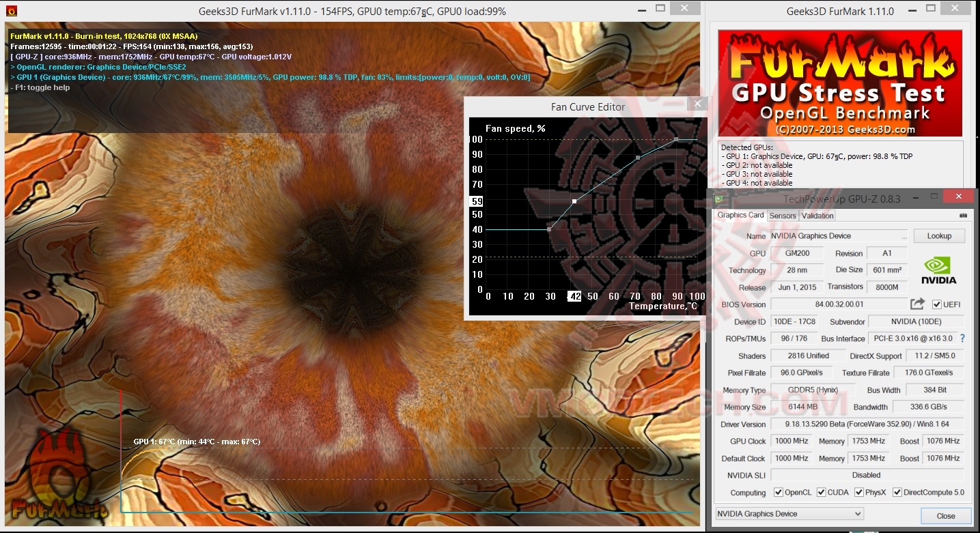This screenshot has width=980, height=533.
Task: Click the Bus Width field showing 384 Bit
Action: (935, 390)
